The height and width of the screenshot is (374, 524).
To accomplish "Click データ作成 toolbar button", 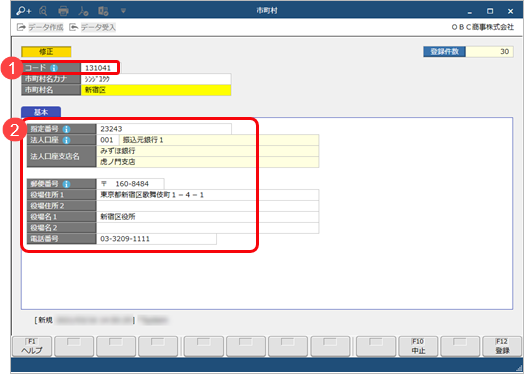I will [x=40, y=27].
